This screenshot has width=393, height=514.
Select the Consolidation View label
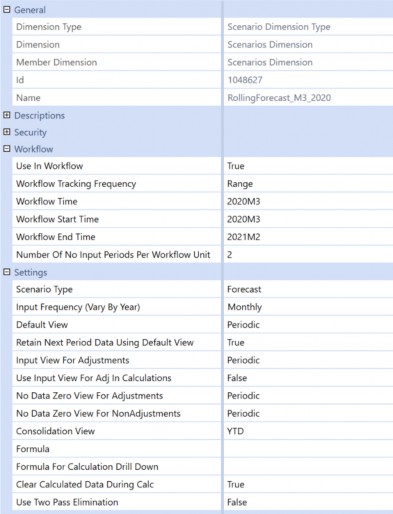55,431
